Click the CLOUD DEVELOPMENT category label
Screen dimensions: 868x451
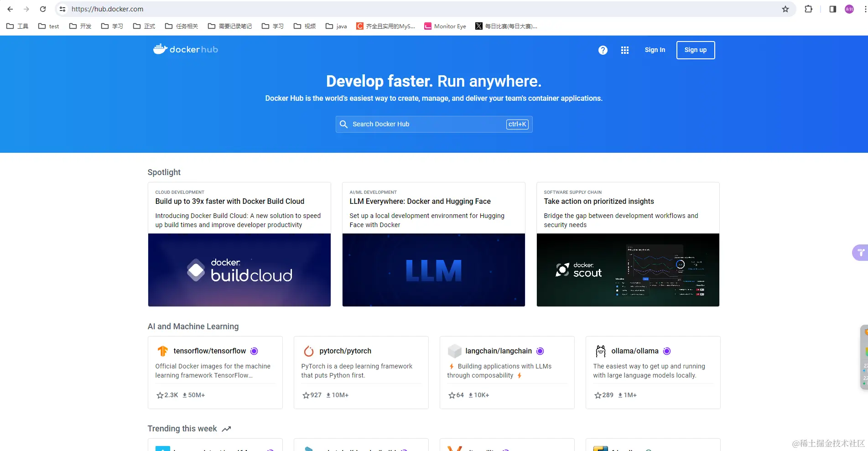180,192
